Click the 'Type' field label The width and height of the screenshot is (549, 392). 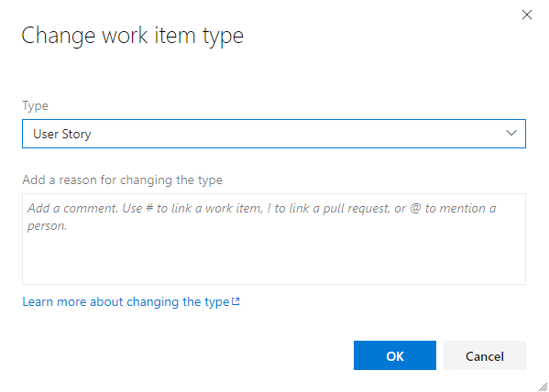coord(35,105)
